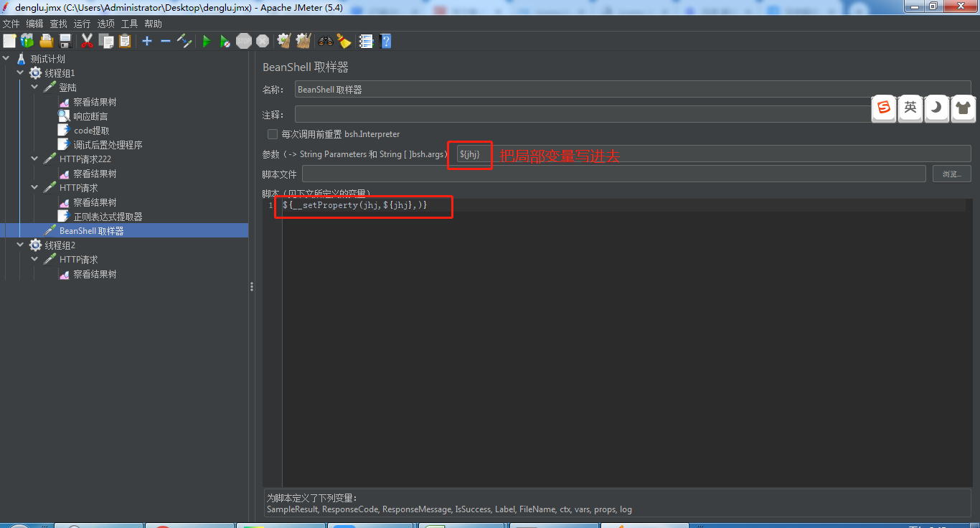Stop the test with STOP icon
The height and width of the screenshot is (528, 980).
click(244, 41)
